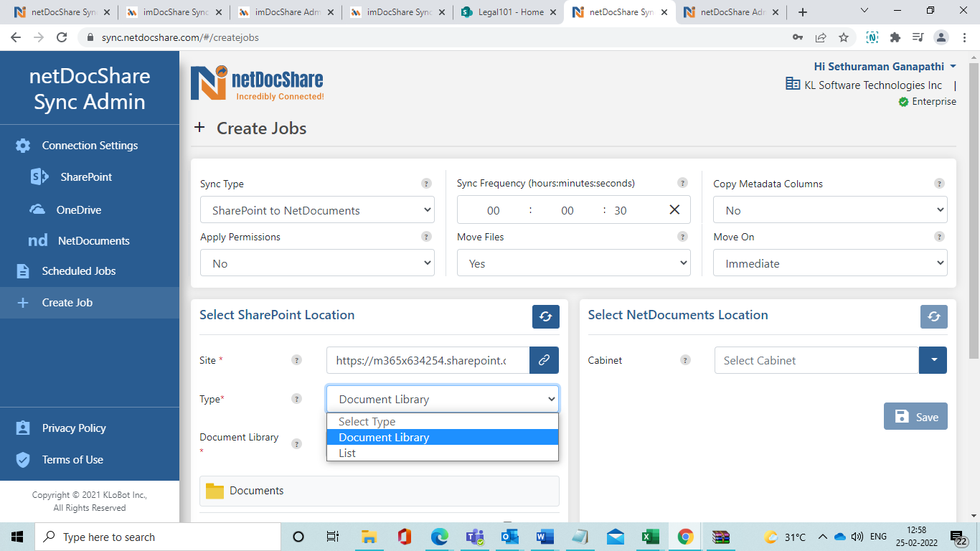
Task: Open Excel from the taskbar
Action: tap(650, 537)
